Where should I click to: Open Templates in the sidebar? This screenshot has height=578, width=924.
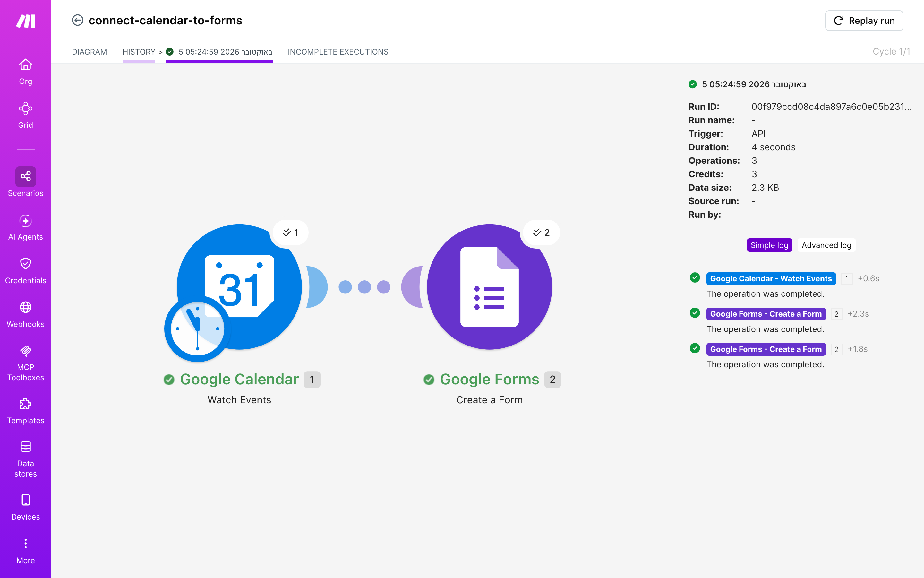pos(26,411)
